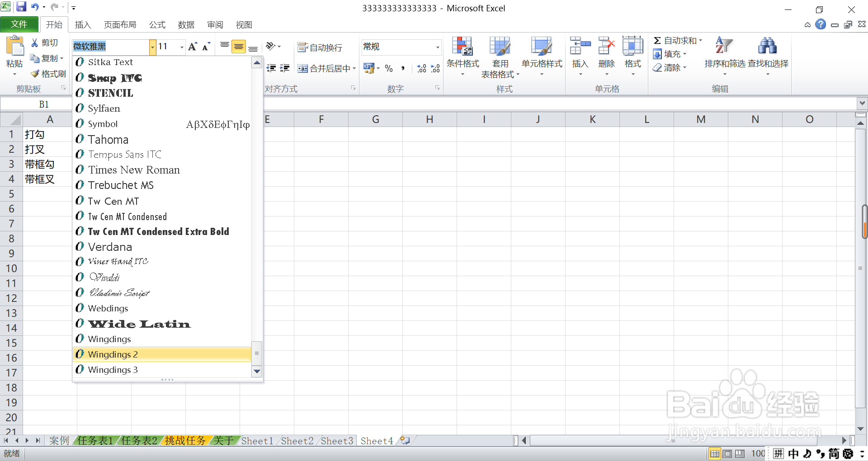
Task: Click the Clear (清除) eraser icon
Action: tap(657, 68)
